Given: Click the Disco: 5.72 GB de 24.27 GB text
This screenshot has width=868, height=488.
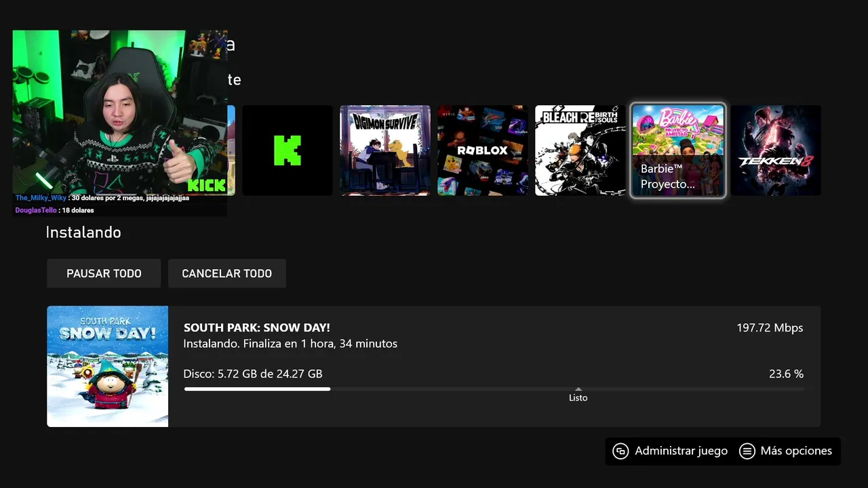Looking at the screenshot, I should pyautogui.click(x=253, y=373).
